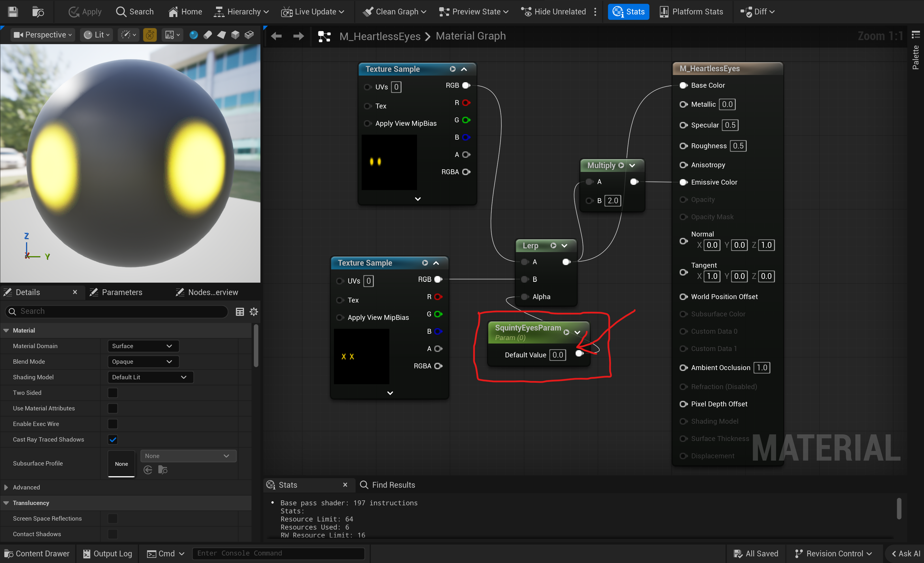This screenshot has height=563, width=924.
Task: Open the Shading Model dropdown
Action: [x=150, y=377]
